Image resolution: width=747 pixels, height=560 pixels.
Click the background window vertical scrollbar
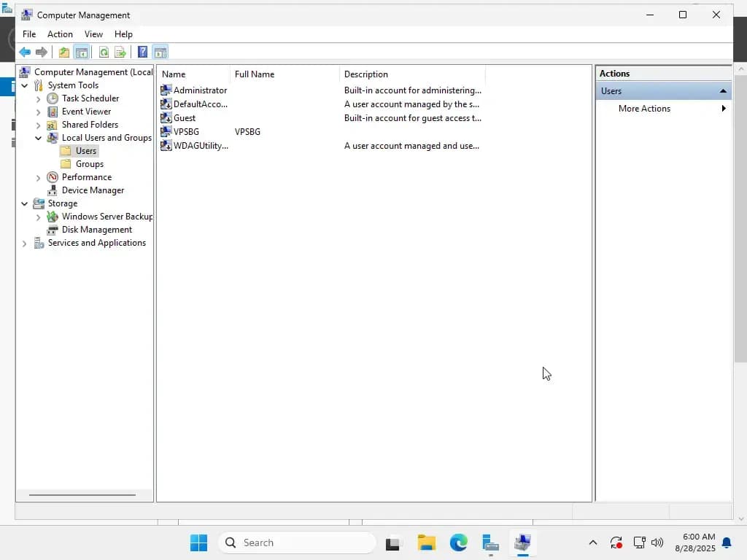tap(740, 218)
